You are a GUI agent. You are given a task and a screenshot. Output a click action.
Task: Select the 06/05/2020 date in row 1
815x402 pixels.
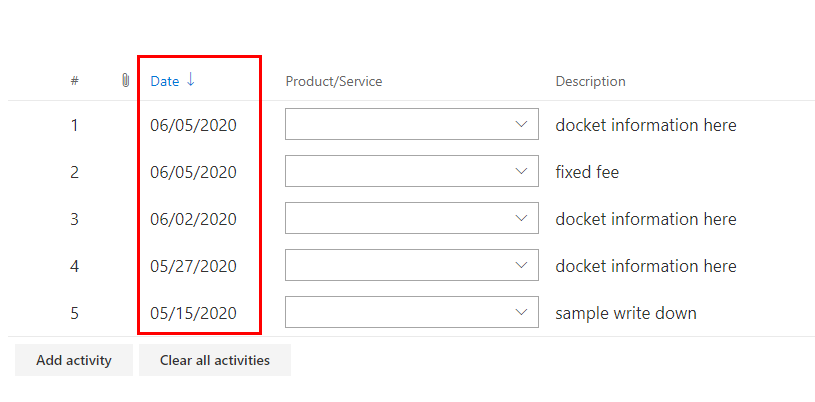pos(194,125)
